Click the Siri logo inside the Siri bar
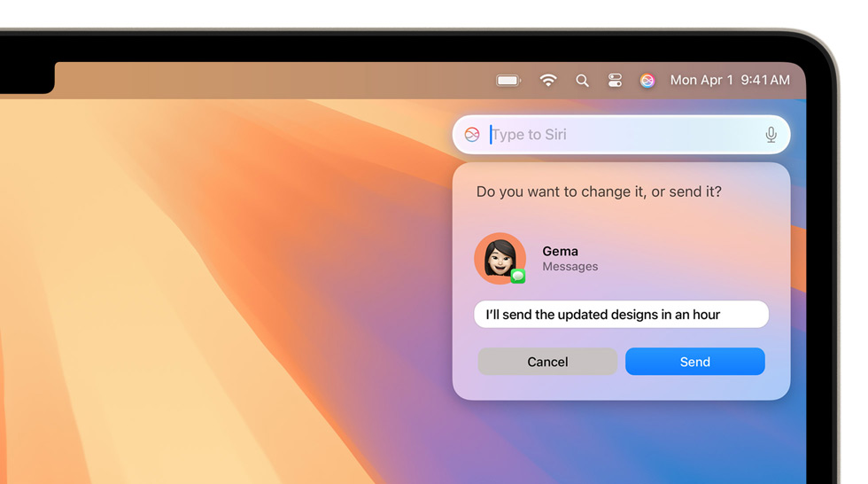The width and height of the screenshot is (868, 484). pyautogui.click(x=472, y=135)
